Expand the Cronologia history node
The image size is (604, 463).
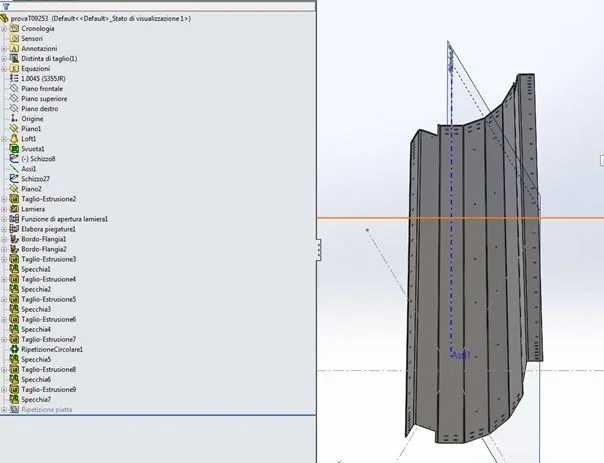pyautogui.click(x=4, y=29)
